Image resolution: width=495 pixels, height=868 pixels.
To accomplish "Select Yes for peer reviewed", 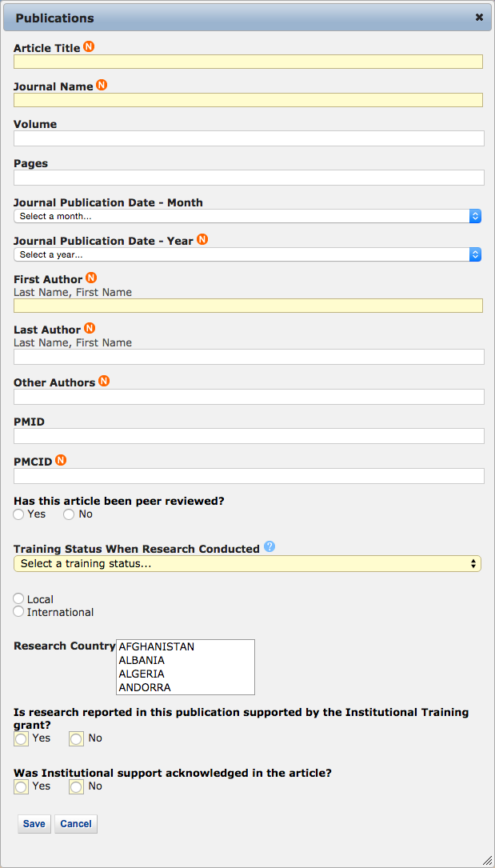I will 19,514.
